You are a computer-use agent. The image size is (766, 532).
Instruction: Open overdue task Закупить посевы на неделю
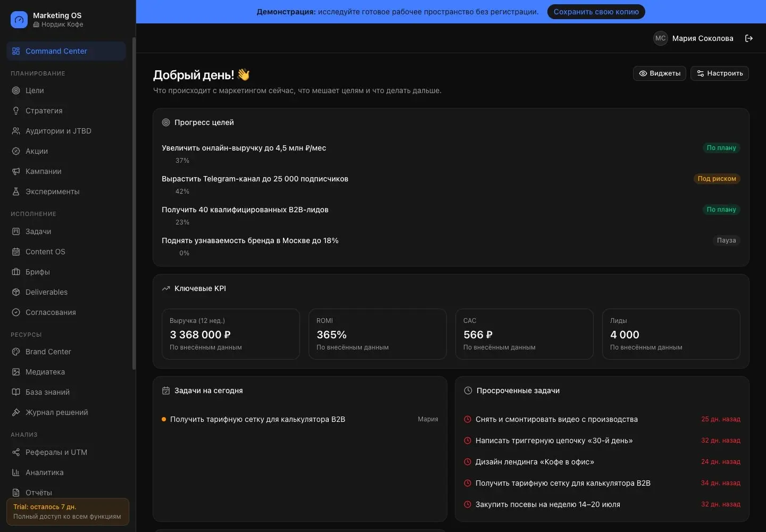[602, 504]
